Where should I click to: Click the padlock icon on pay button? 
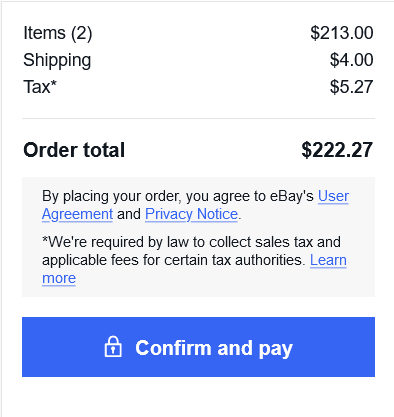[x=113, y=347]
